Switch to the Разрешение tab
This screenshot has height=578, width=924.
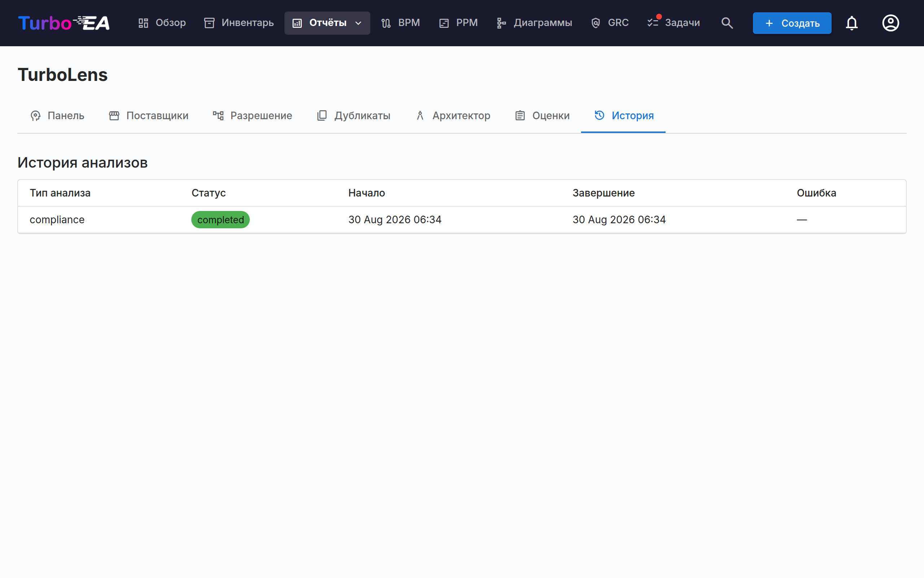pyautogui.click(x=252, y=116)
